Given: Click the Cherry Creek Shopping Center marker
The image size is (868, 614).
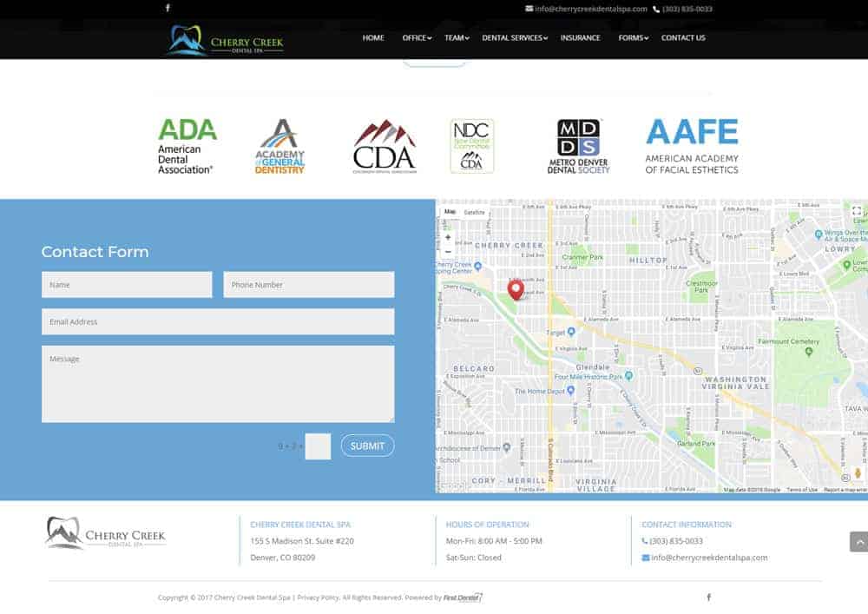Looking at the screenshot, I should (477, 267).
